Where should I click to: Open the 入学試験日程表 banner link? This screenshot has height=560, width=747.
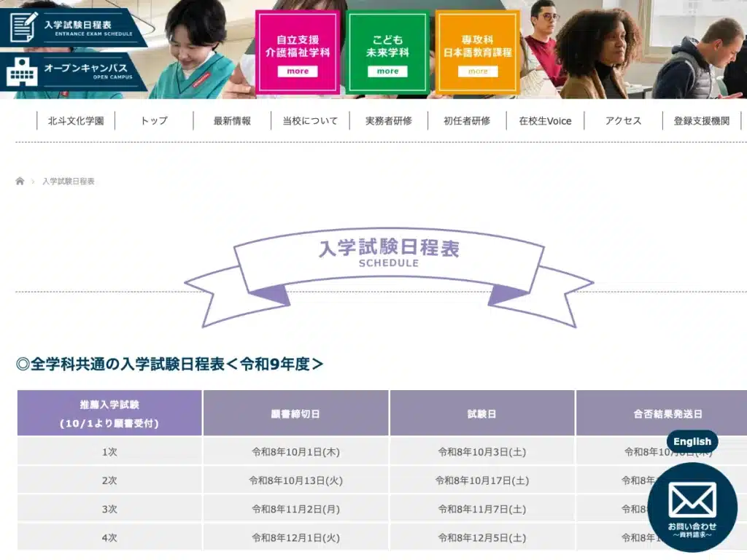[x=74, y=28]
